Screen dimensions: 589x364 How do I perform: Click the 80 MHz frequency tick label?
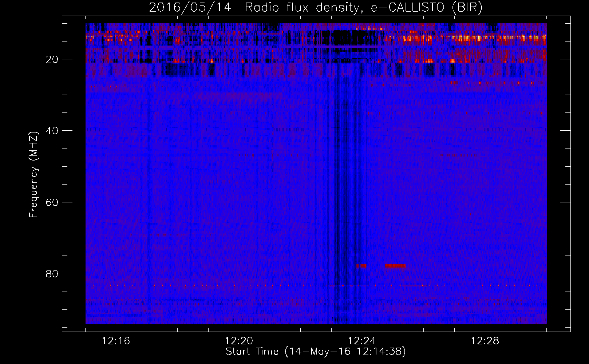pyautogui.click(x=52, y=274)
